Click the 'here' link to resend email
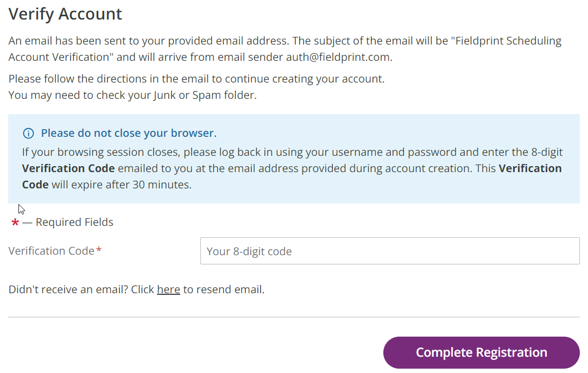This screenshot has height=373, width=588. 168,289
